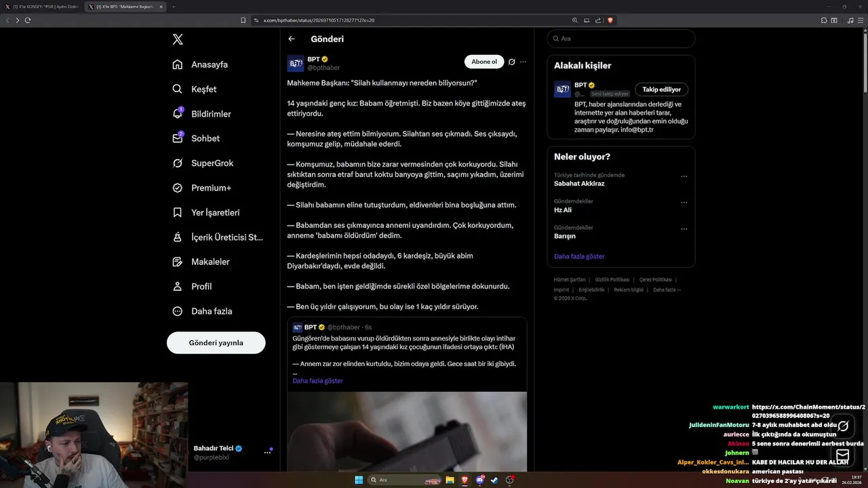Open Barışın trend options dots

(x=684, y=229)
